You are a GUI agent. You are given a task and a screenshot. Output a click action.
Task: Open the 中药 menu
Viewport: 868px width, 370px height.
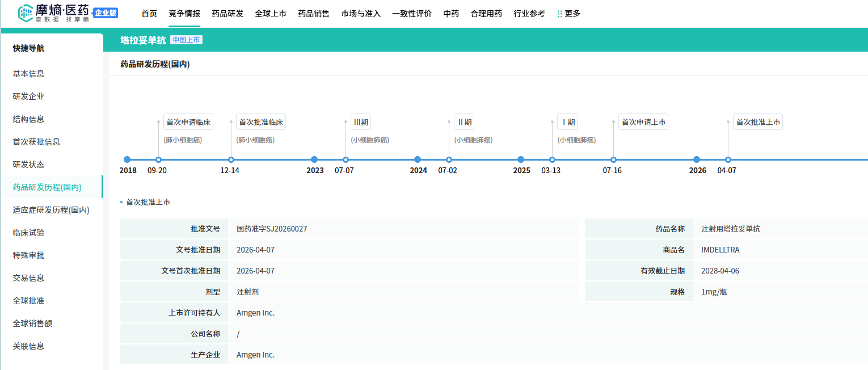tap(451, 14)
